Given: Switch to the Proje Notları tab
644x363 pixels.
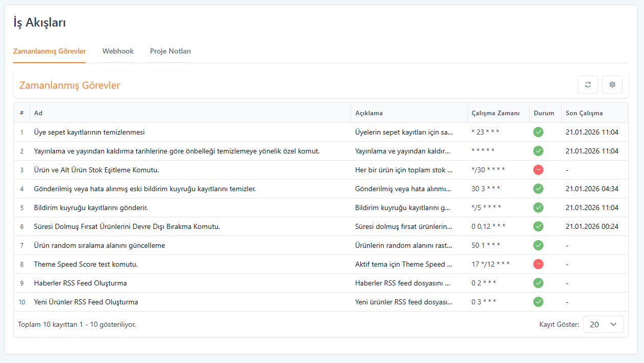Looking at the screenshot, I should [170, 51].
